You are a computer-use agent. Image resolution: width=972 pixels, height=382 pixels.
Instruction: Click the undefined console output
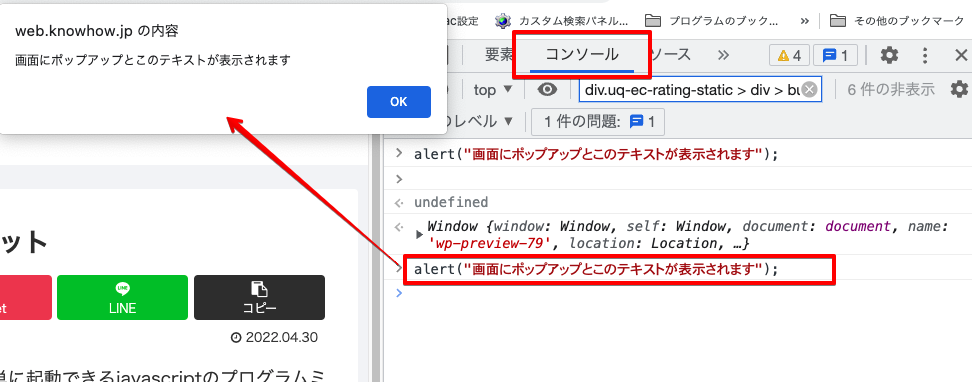[x=451, y=202]
